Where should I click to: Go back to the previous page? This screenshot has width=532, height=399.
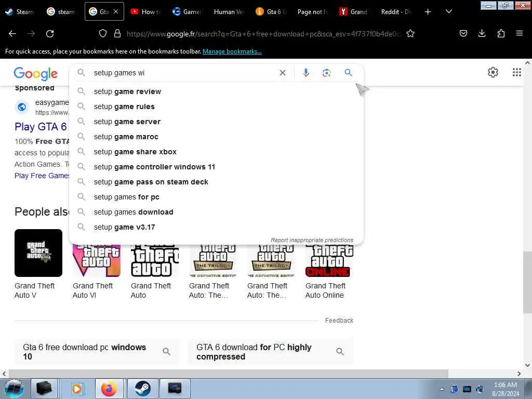click(x=12, y=34)
